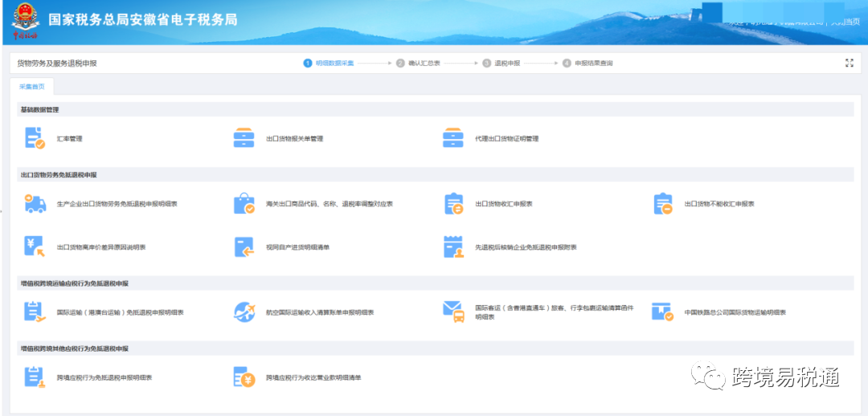Switch to the 采集首页 tab
Screen dimensions: 868x416
coord(33,86)
